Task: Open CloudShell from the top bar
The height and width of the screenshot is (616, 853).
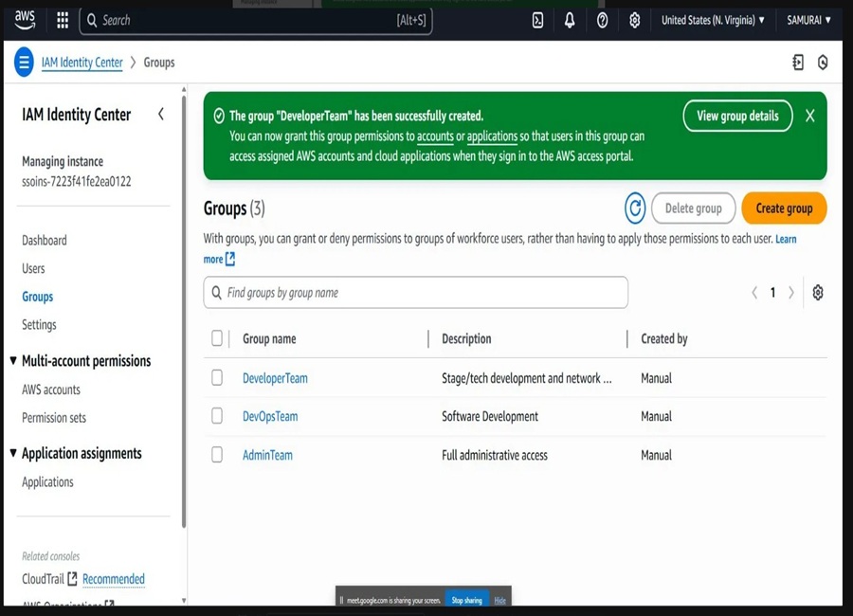Action: 537,21
